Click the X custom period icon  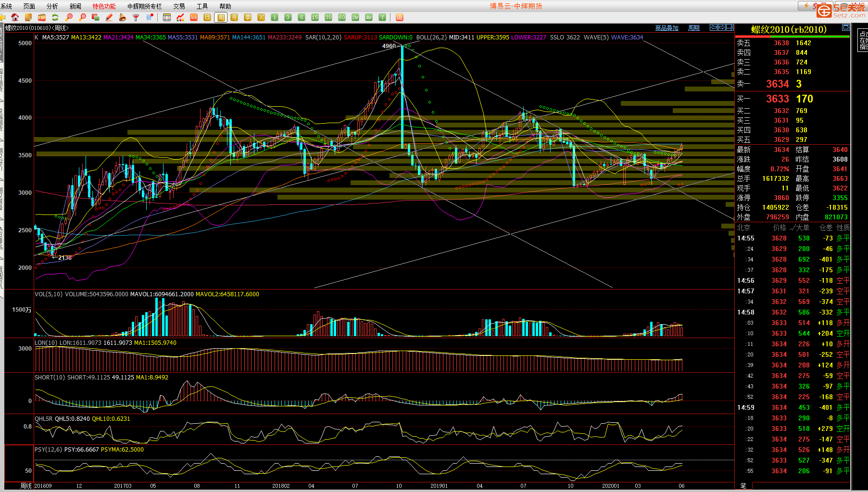pos(261,17)
